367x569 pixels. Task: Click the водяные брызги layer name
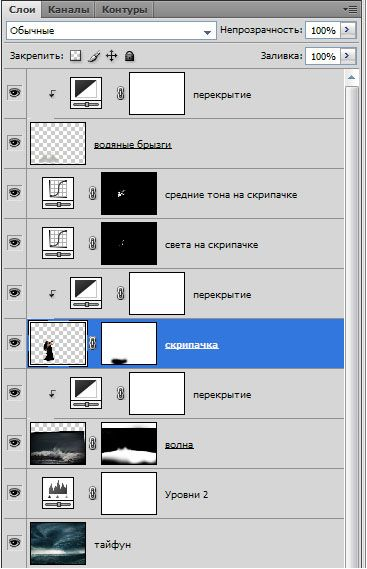click(x=132, y=144)
